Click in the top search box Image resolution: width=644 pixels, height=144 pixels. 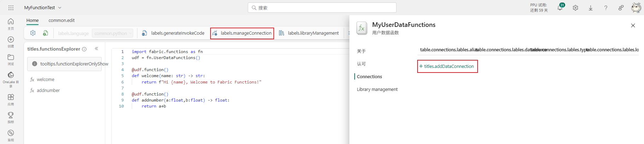tap(322, 8)
